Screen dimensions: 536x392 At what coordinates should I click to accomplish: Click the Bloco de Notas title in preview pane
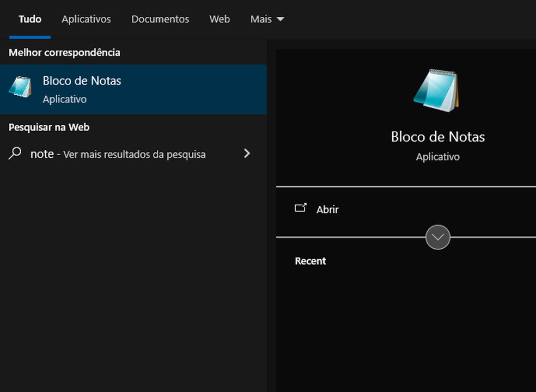pos(437,137)
